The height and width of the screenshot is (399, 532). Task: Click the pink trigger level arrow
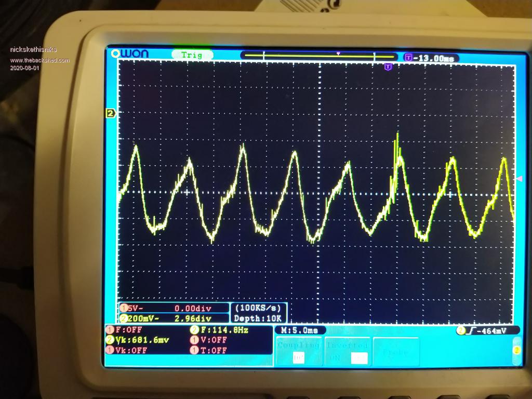[519, 178]
